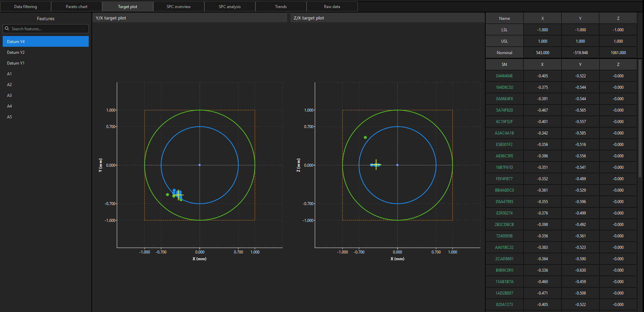Switch to the Pareto chart tab

[x=77, y=6]
